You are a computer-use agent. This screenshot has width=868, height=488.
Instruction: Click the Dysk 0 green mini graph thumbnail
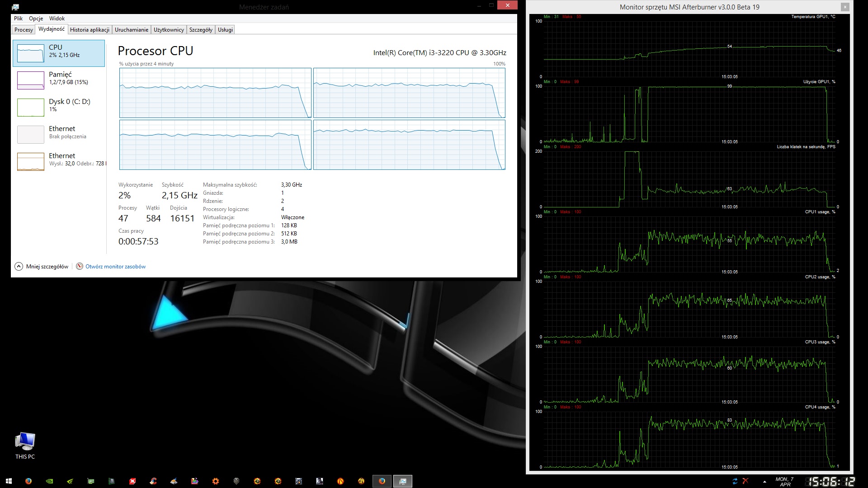[31, 108]
